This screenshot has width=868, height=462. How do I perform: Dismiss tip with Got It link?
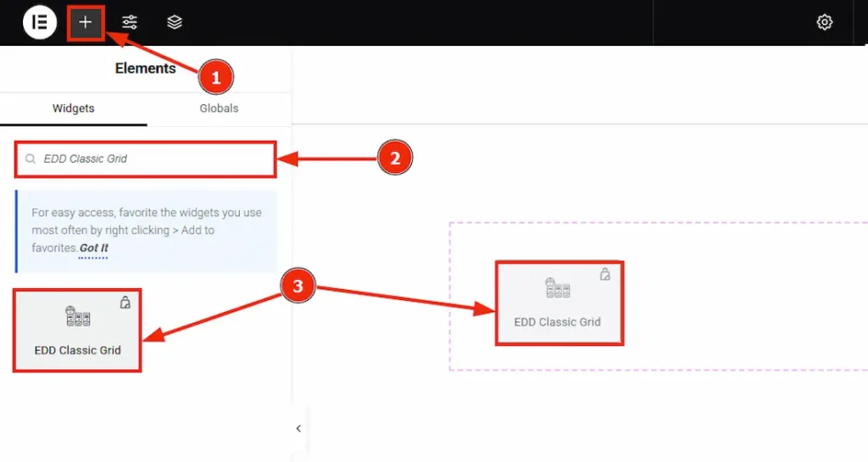click(93, 248)
